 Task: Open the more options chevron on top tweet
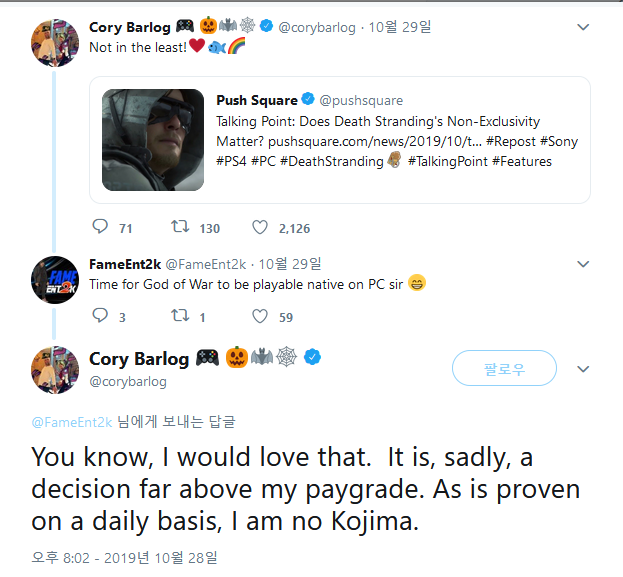point(585,27)
